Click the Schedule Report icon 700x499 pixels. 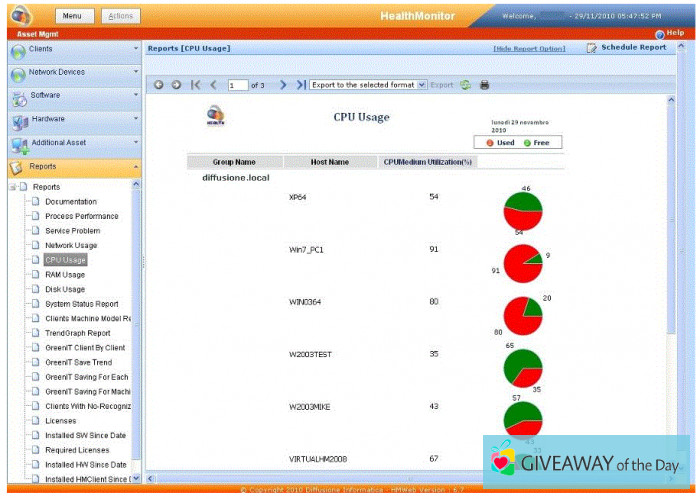point(592,48)
